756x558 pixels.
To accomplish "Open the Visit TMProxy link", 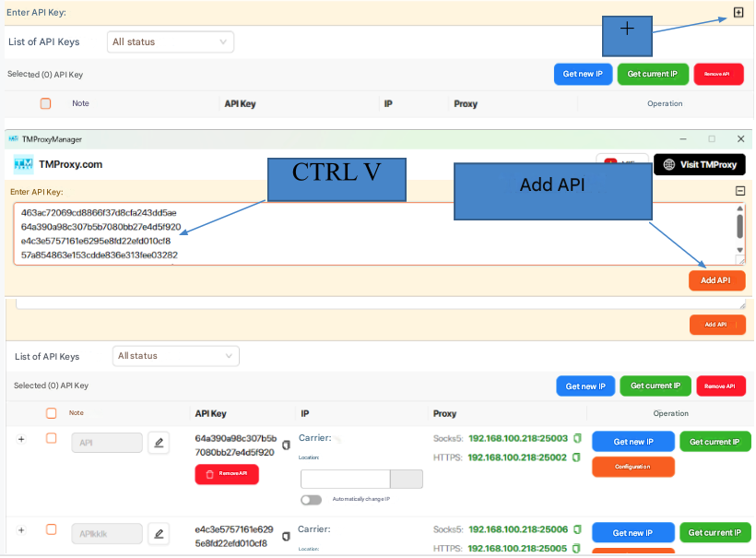I will (700, 164).
